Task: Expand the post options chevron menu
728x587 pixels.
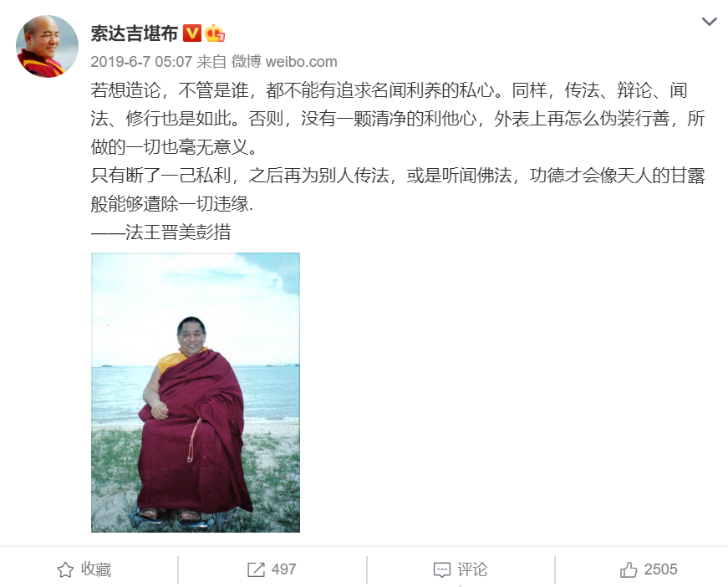Action: pos(709,22)
